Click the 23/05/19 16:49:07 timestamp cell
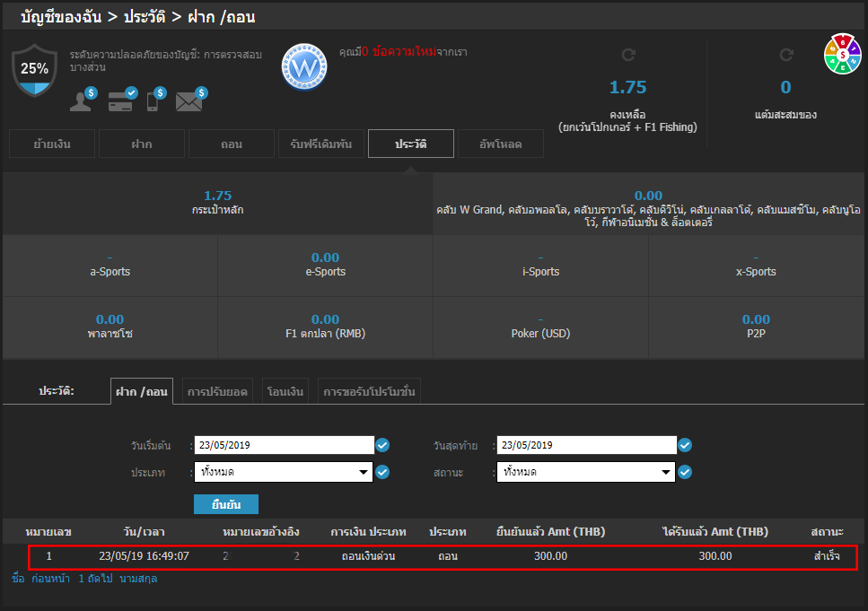This screenshot has height=611, width=868. (144, 556)
